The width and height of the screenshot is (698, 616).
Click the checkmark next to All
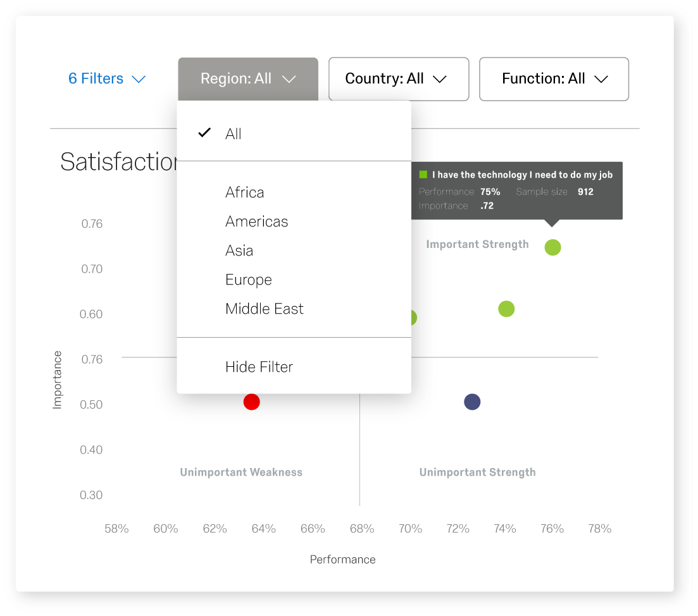(204, 133)
